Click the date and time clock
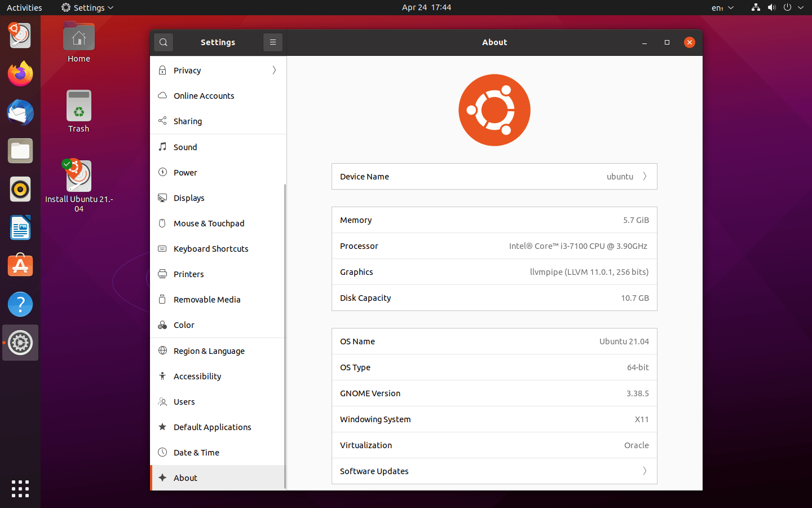 click(x=426, y=7)
